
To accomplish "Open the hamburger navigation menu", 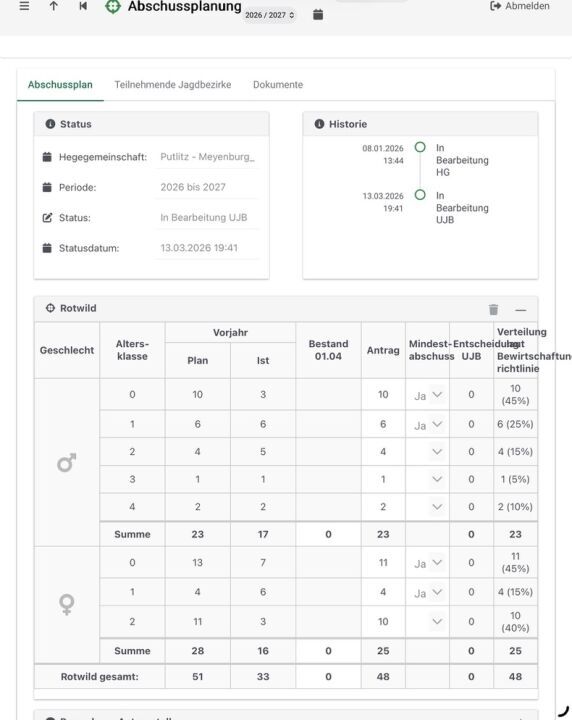I will pyautogui.click(x=24, y=6).
